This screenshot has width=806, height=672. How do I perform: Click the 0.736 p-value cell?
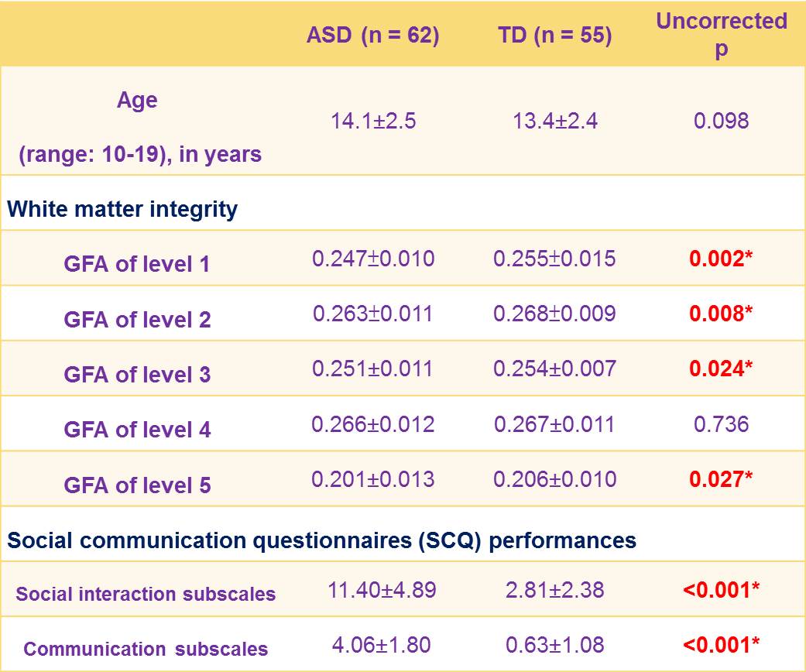point(721,424)
